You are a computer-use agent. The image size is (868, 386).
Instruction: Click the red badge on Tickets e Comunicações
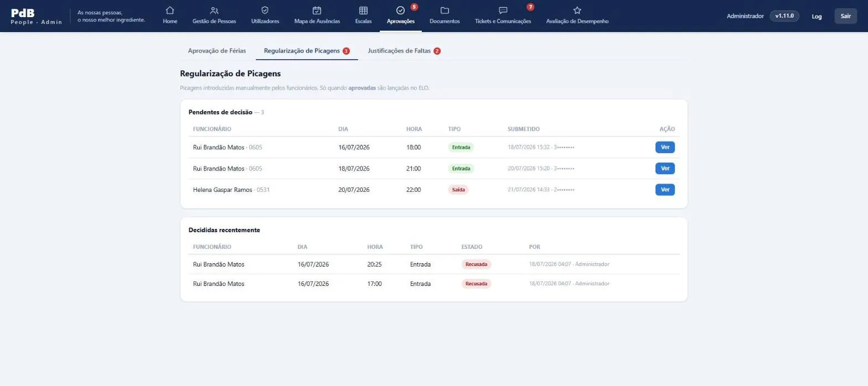coord(530,7)
